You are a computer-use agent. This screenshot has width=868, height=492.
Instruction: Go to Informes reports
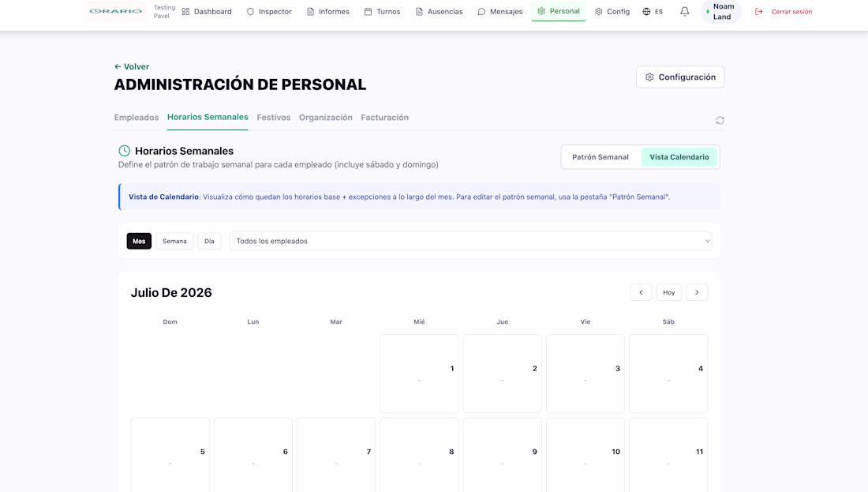tap(327, 12)
